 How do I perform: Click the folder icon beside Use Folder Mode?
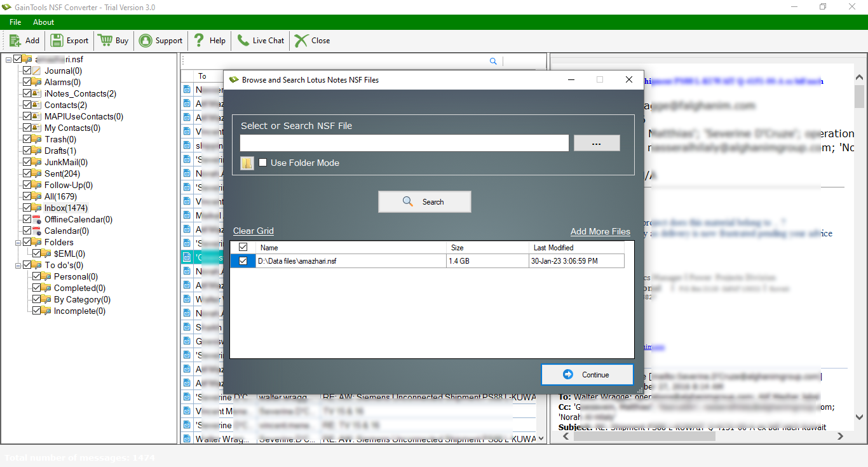247,163
